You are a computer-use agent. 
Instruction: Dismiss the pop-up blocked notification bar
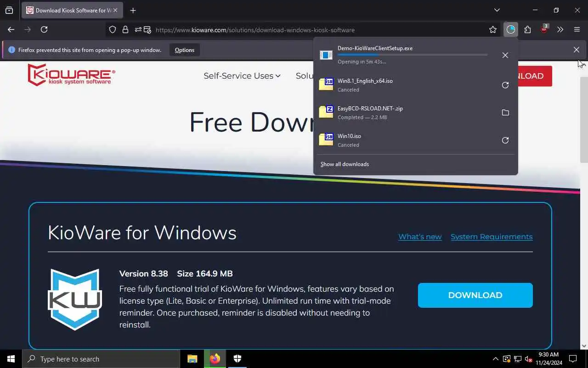(577, 50)
